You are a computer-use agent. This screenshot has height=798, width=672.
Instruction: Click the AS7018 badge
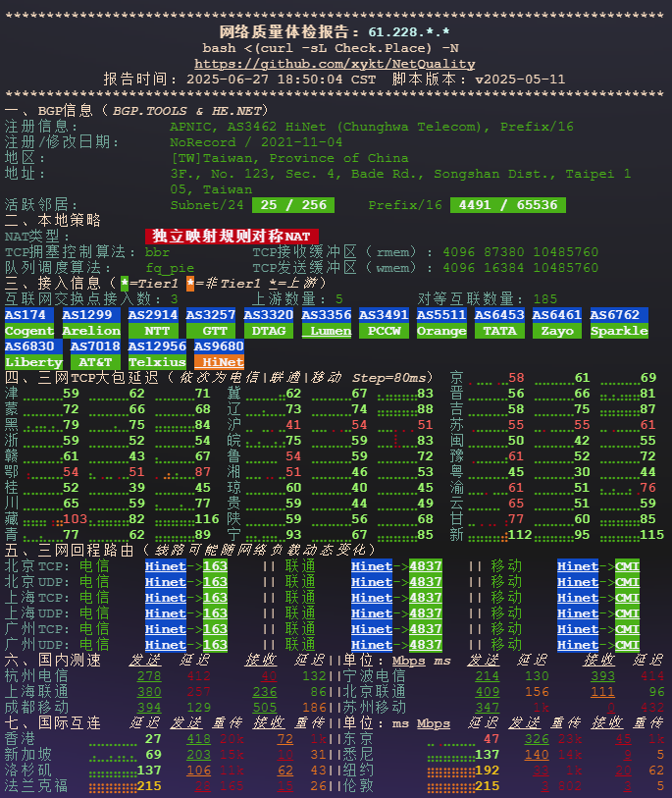95,346
